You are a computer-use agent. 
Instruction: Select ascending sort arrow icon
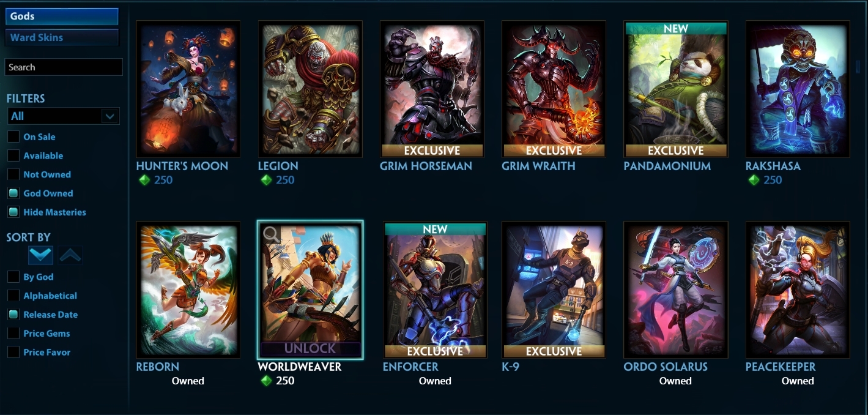click(x=70, y=255)
